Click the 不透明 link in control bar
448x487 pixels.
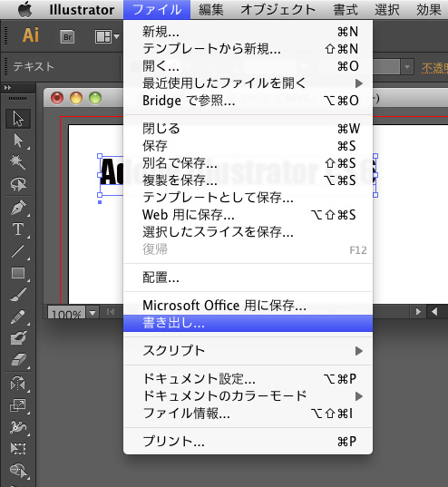[x=434, y=67]
